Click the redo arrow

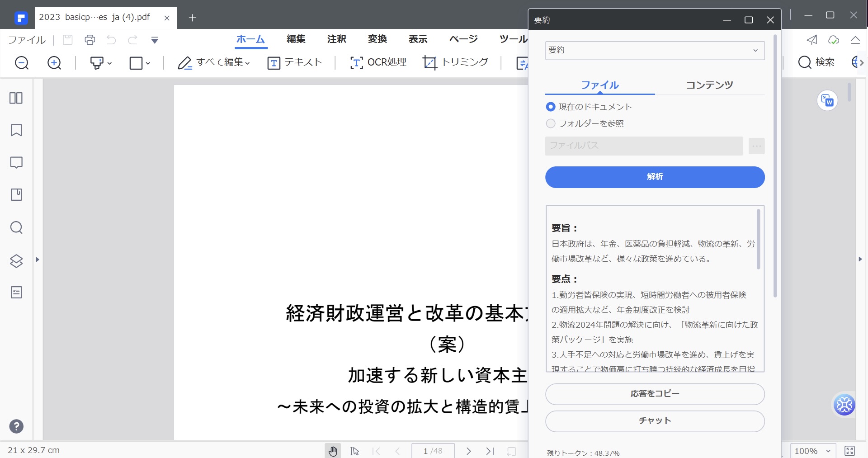click(132, 40)
